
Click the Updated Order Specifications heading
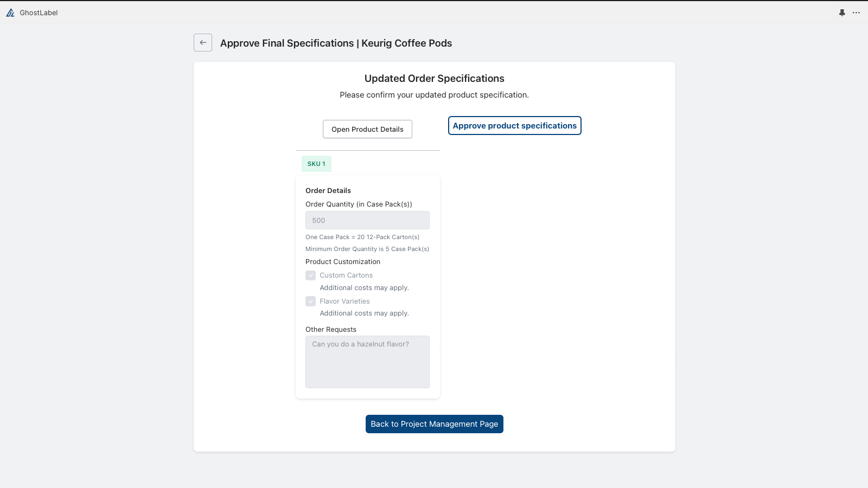coord(435,79)
